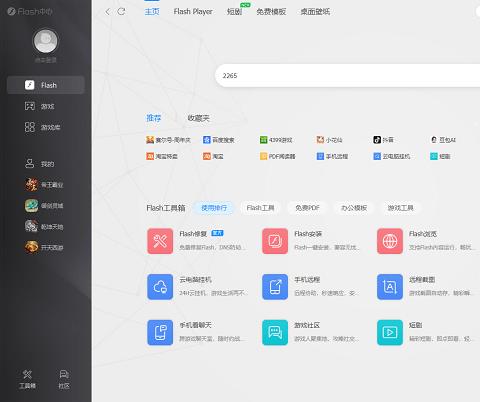Screen dimensions: 480x402
Task: Open the 远程截图 screenshot tool icon
Action: pyautogui.click(x=390, y=287)
